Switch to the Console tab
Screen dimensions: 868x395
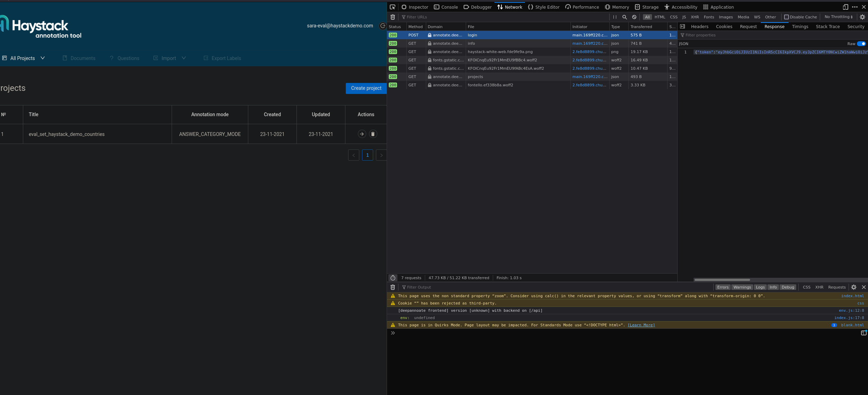point(446,7)
